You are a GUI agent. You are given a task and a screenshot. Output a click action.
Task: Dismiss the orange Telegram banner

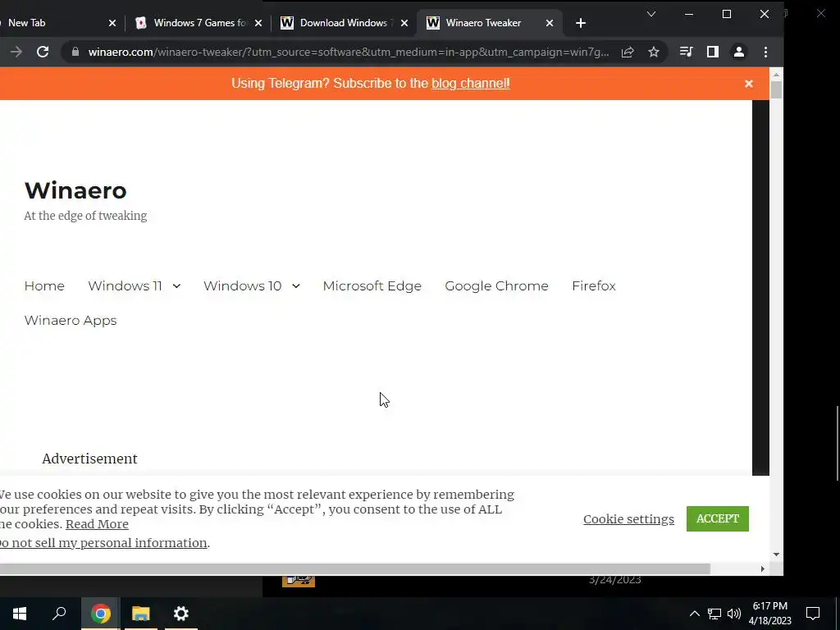click(748, 84)
